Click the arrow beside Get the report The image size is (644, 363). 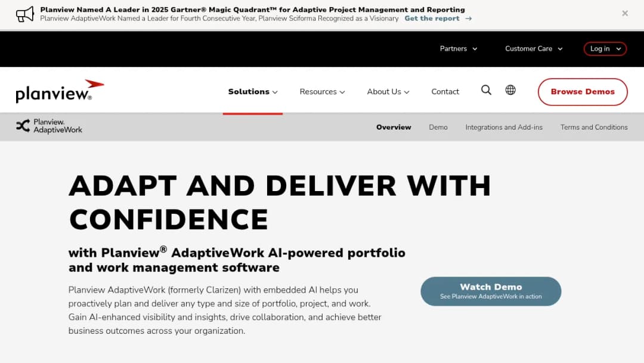coord(468,19)
